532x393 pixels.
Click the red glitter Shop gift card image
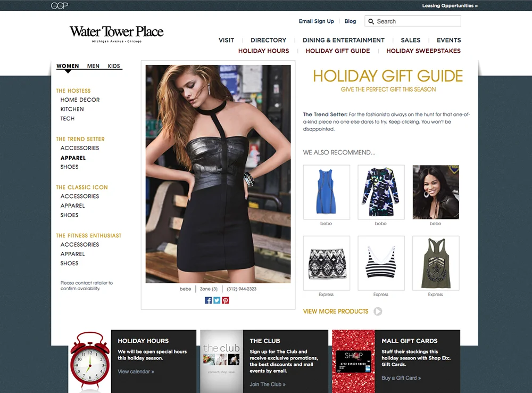click(354, 362)
